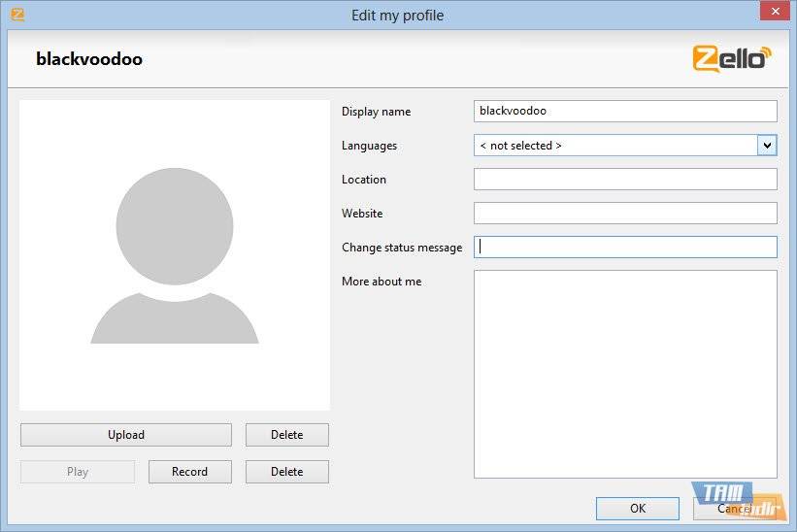Play the recorded voice message
Viewport: 797px width, 532px height.
pyautogui.click(x=78, y=472)
